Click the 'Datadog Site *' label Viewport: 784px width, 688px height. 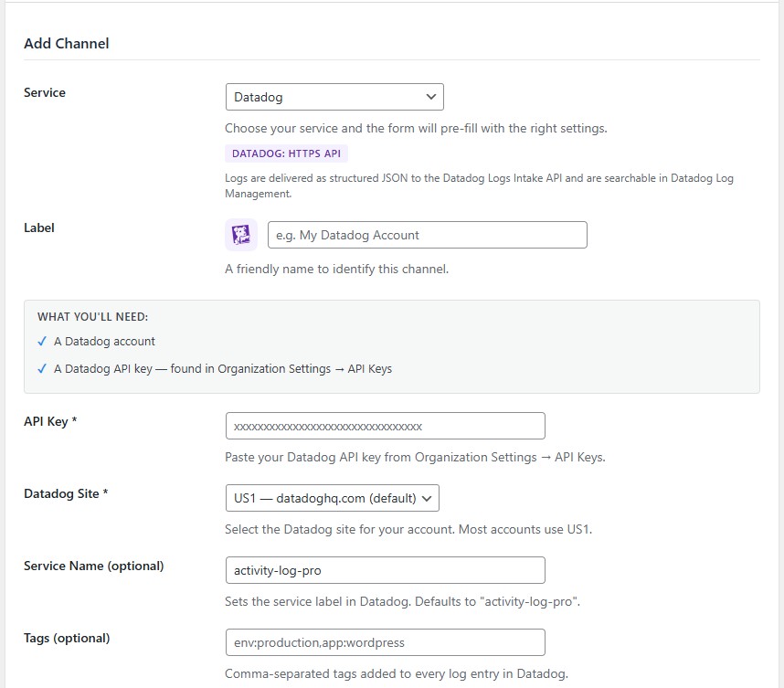click(x=66, y=494)
